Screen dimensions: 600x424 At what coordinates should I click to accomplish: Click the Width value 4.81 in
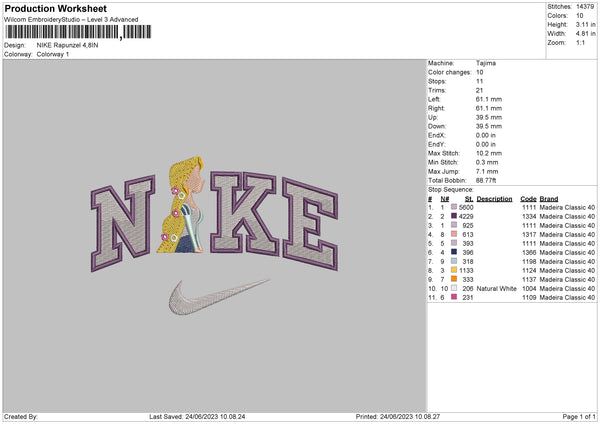(585, 34)
